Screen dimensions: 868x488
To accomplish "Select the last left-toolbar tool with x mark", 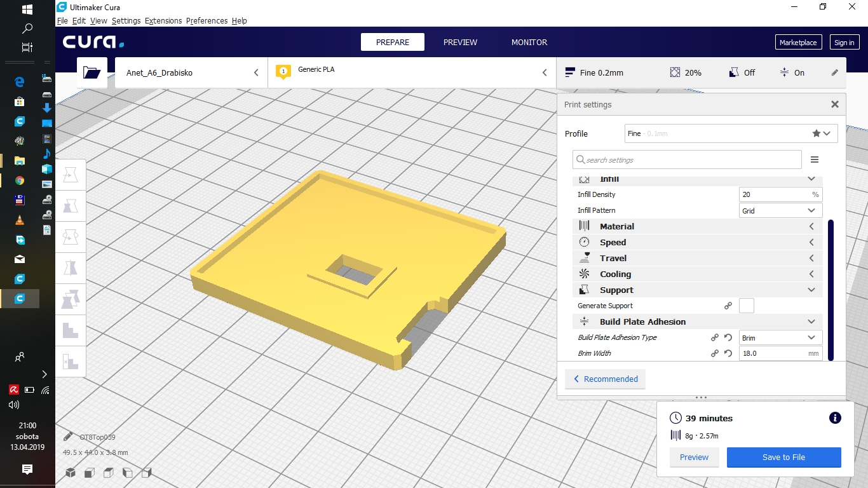I will pos(71,362).
